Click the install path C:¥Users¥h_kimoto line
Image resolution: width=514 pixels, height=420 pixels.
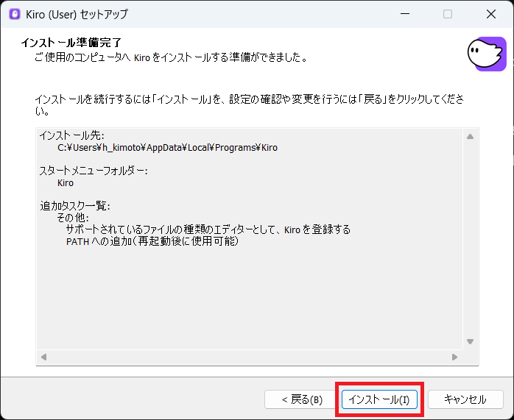(167, 147)
